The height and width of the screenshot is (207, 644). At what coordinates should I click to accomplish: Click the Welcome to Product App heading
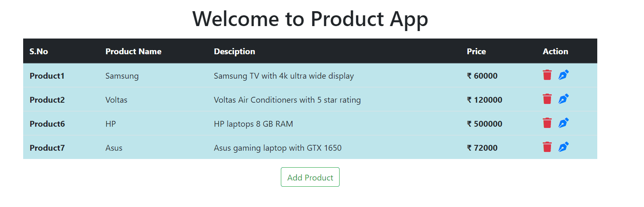[310, 19]
